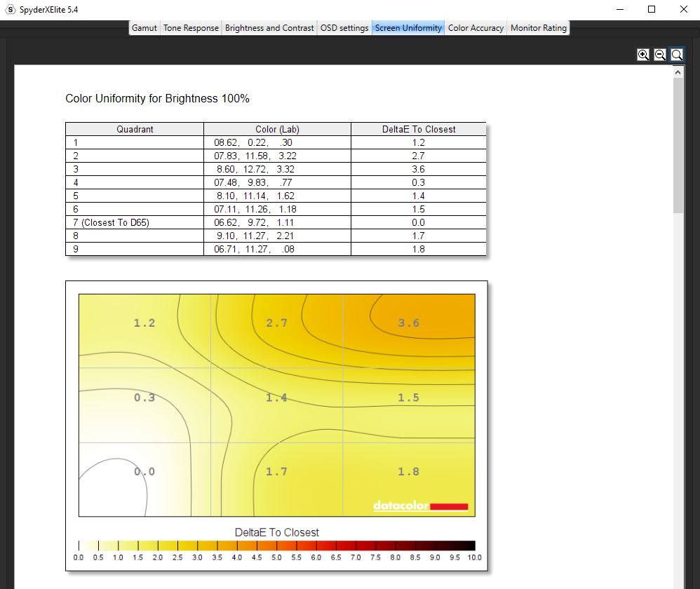Click the zoom out magnifier icon
This screenshot has width=700, height=589.
click(x=659, y=55)
